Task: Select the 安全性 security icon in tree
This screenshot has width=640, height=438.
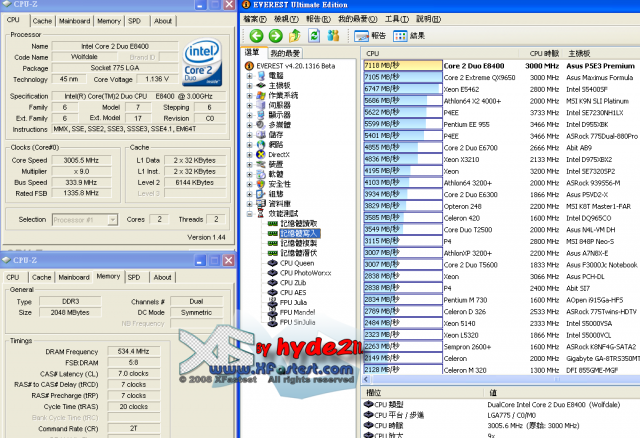Action: [261, 184]
